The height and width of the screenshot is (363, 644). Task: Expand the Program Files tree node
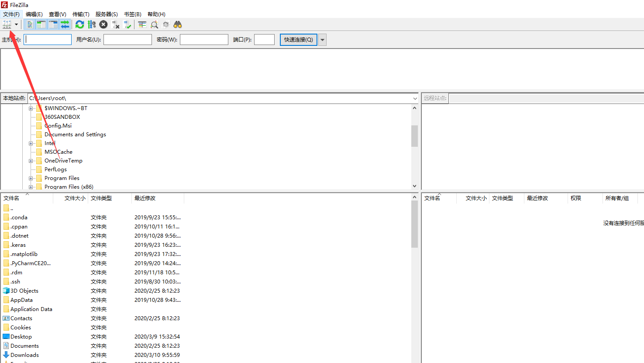[31, 178]
